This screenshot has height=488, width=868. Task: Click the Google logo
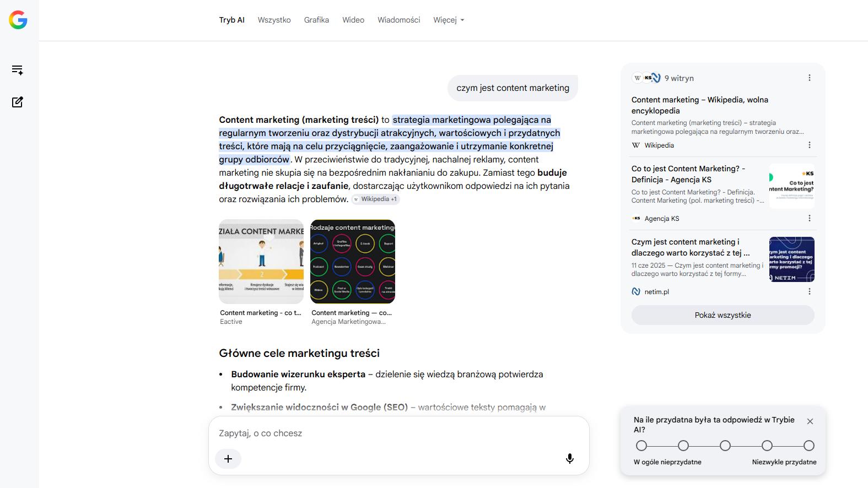[x=18, y=20]
